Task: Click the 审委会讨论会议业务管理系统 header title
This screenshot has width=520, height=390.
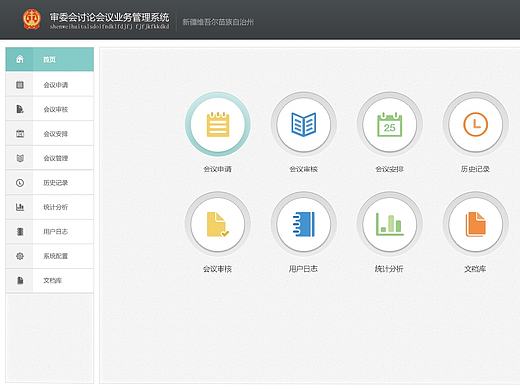Action: click(x=109, y=17)
